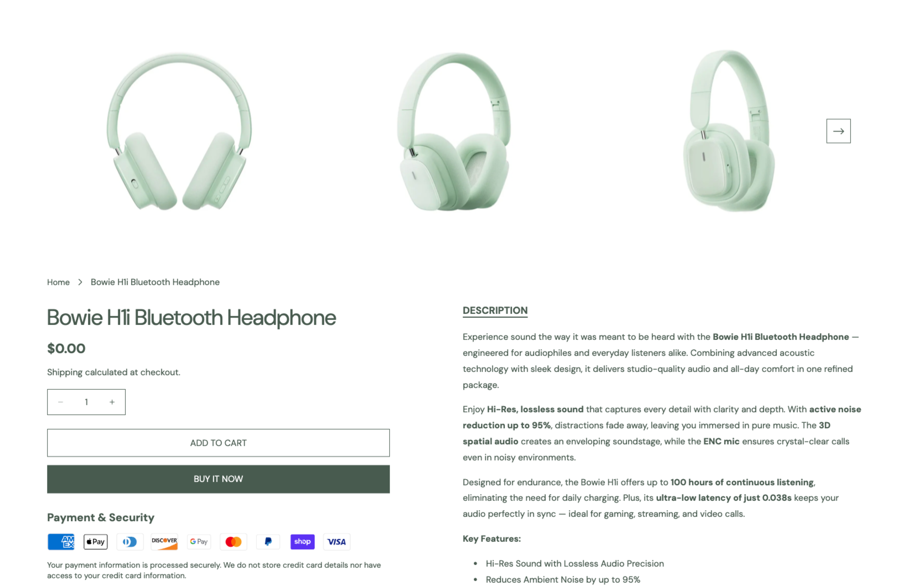Image resolution: width=908 pixels, height=588 pixels.
Task: Click the Apple Pay icon
Action: [x=96, y=542]
